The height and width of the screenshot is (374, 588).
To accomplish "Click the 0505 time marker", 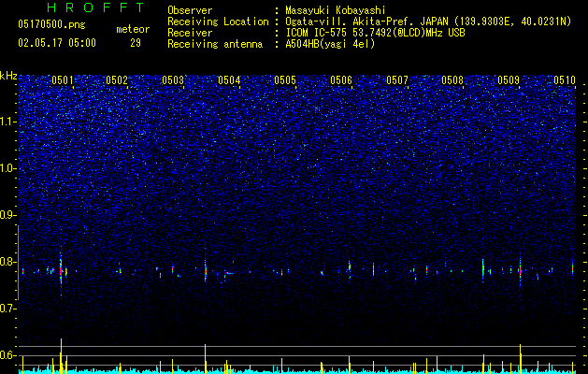I will (285, 80).
